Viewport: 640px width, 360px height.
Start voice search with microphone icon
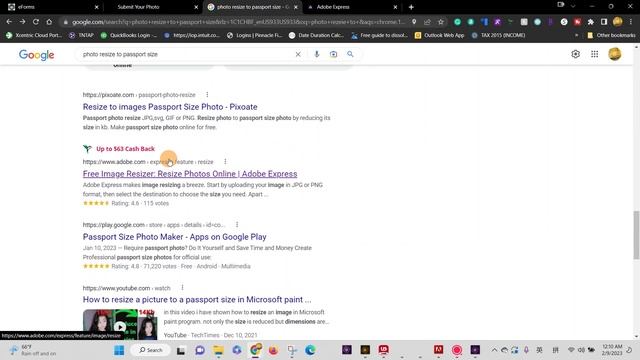click(316, 54)
